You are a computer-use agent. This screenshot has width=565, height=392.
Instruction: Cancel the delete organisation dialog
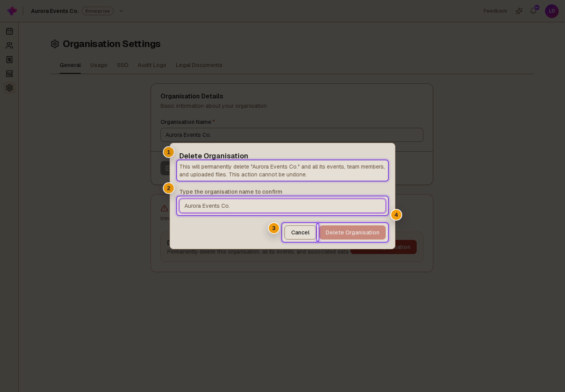tap(300, 232)
